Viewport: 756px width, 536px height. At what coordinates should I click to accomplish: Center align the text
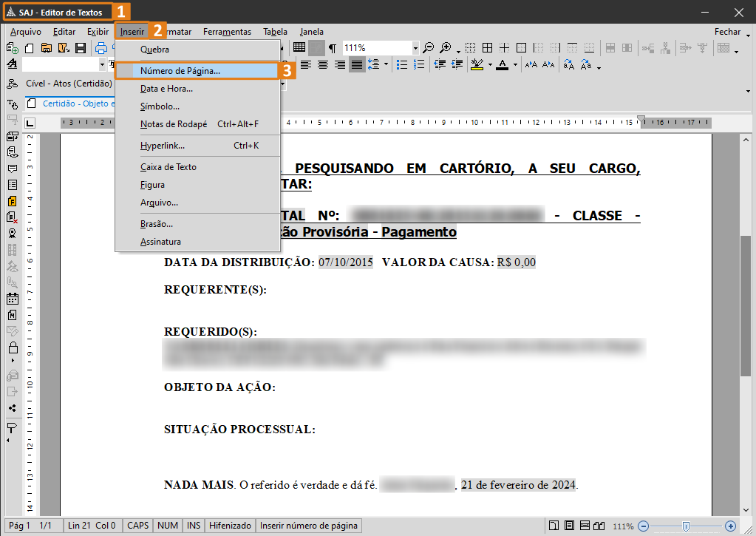click(323, 64)
